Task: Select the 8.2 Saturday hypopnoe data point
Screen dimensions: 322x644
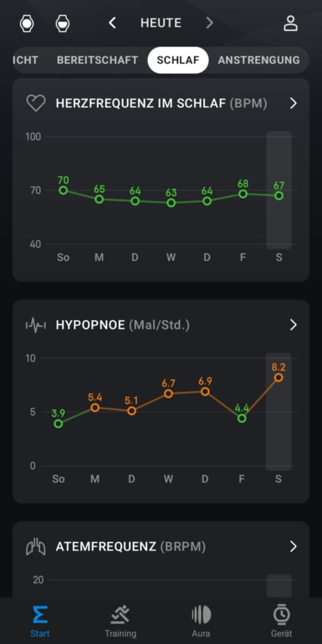Action: pos(278,378)
